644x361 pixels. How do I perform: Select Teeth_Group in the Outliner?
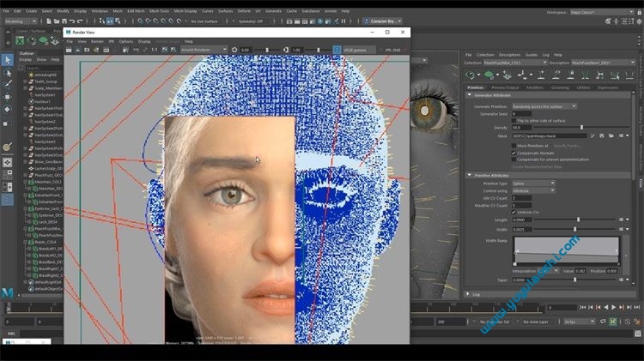[x=46, y=81]
